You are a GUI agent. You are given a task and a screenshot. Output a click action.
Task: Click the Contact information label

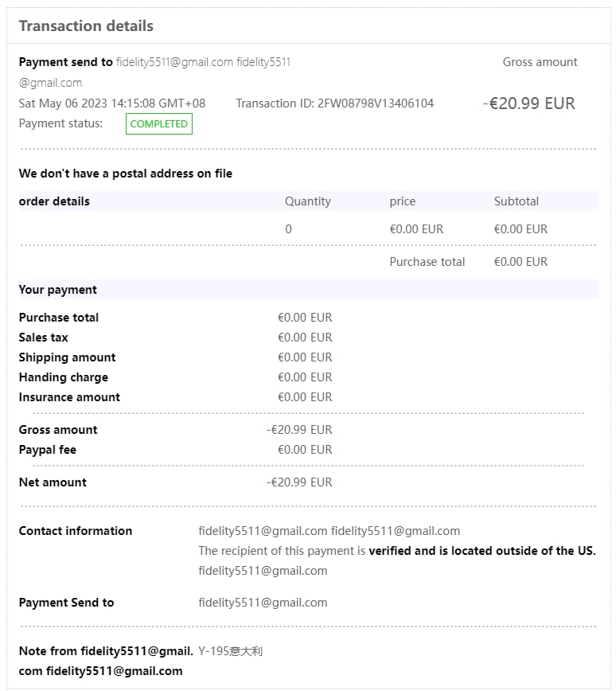pyautogui.click(x=76, y=531)
